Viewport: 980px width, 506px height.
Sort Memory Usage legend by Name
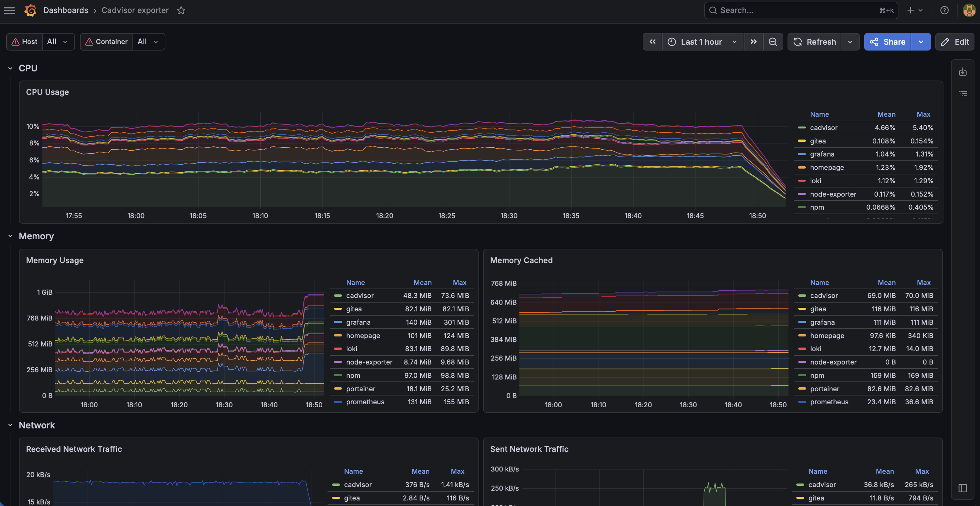[x=355, y=282]
